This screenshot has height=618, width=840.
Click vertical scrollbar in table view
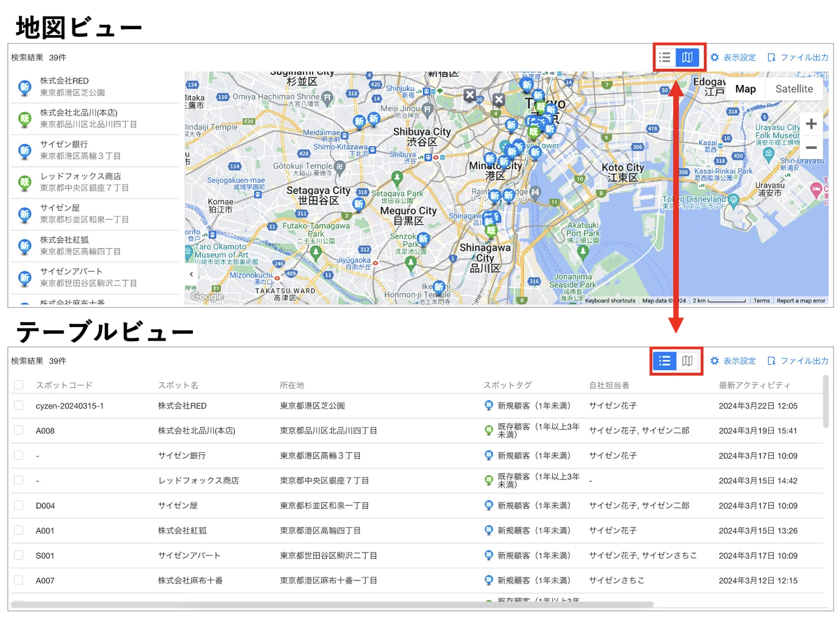point(825,401)
